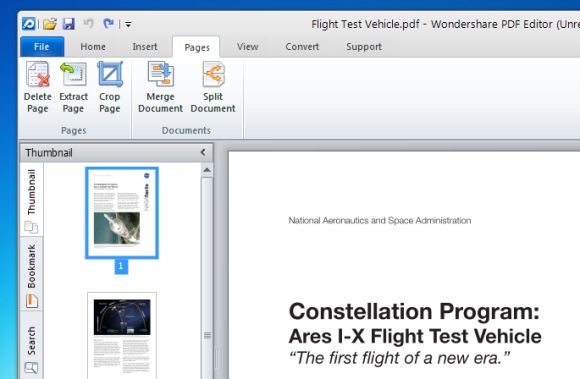This screenshot has height=379, width=580.
Task: Open the Bookmark vertical side tab
Action: (31, 274)
